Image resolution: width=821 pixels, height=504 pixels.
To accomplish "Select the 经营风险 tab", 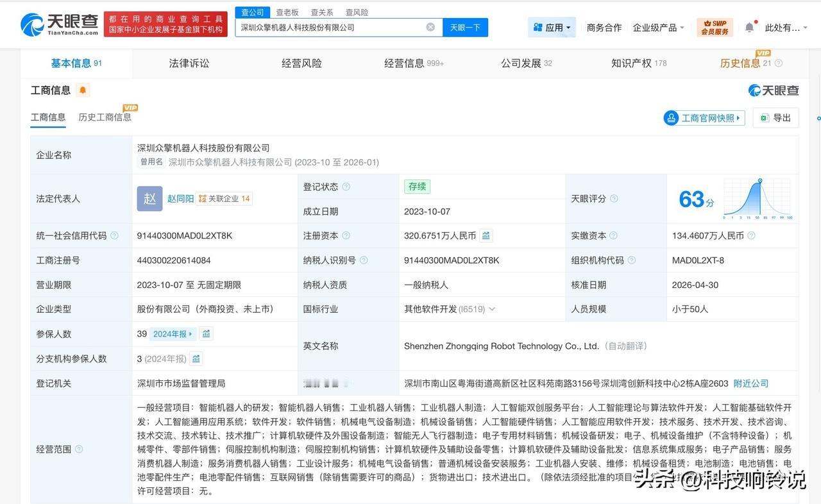I will [301, 63].
